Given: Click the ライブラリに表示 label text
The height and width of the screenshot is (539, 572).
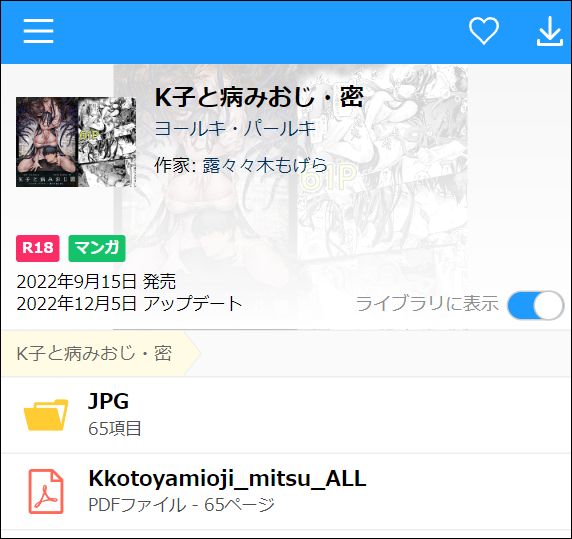Looking at the screenshot, I should (427, 303).
